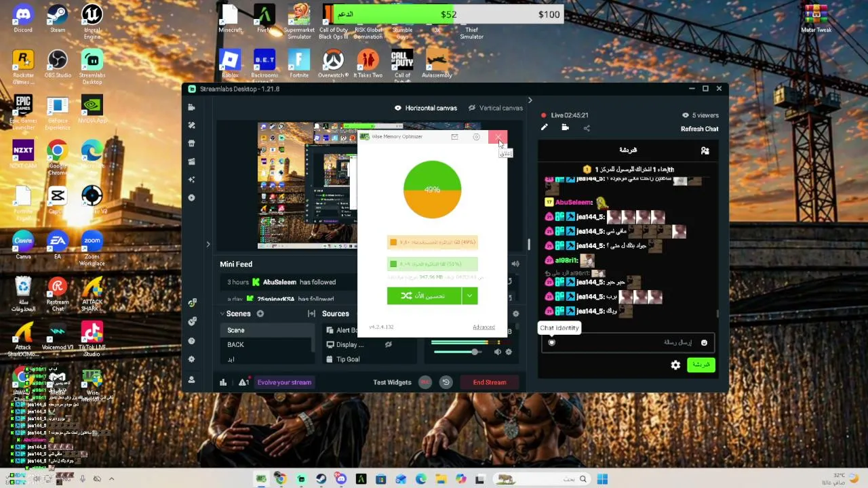Open Fortnite desktop shortcut
Screen dimensions: 868x488
coord(299,64)
